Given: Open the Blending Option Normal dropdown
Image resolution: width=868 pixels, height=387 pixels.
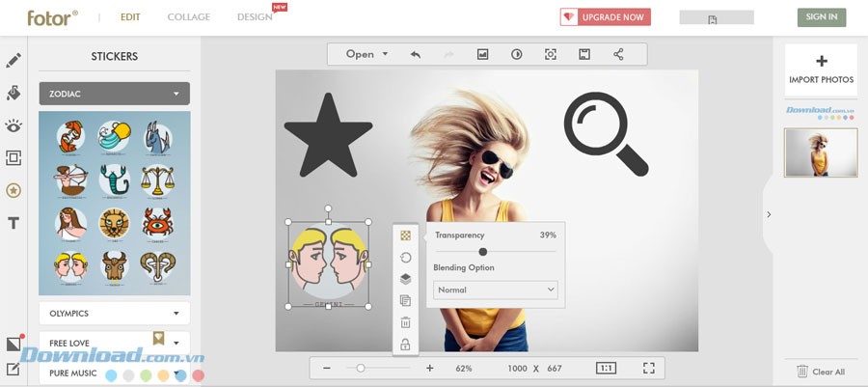Looking at the screenshot, I should click(496, 290).
